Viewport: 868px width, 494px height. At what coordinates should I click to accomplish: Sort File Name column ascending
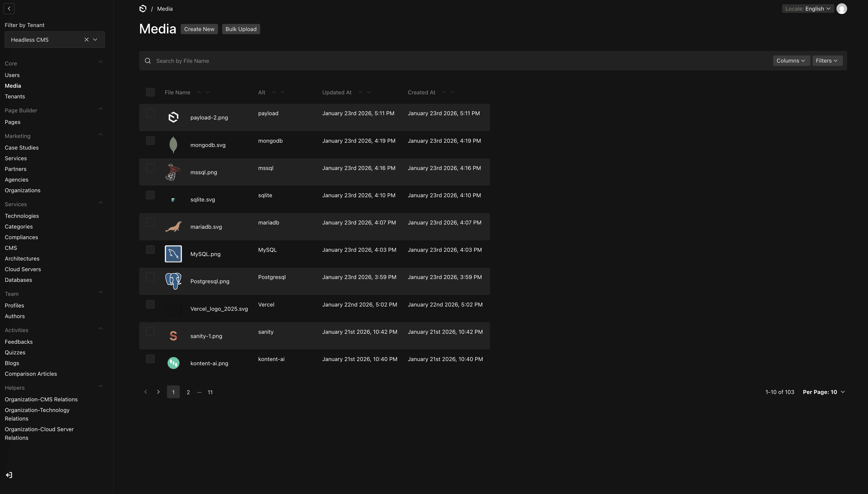pos(199,92)
